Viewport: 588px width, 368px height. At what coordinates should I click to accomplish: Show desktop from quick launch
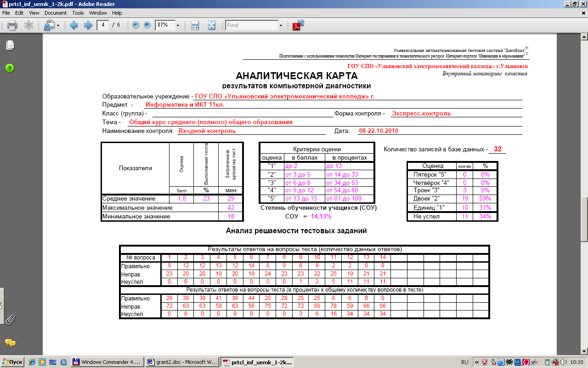tap(53, 362)
